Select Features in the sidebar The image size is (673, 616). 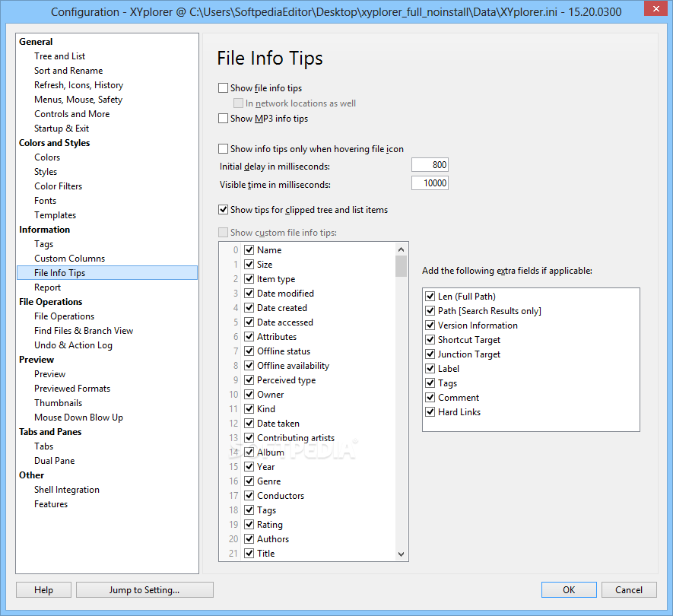tap(51, 504)
